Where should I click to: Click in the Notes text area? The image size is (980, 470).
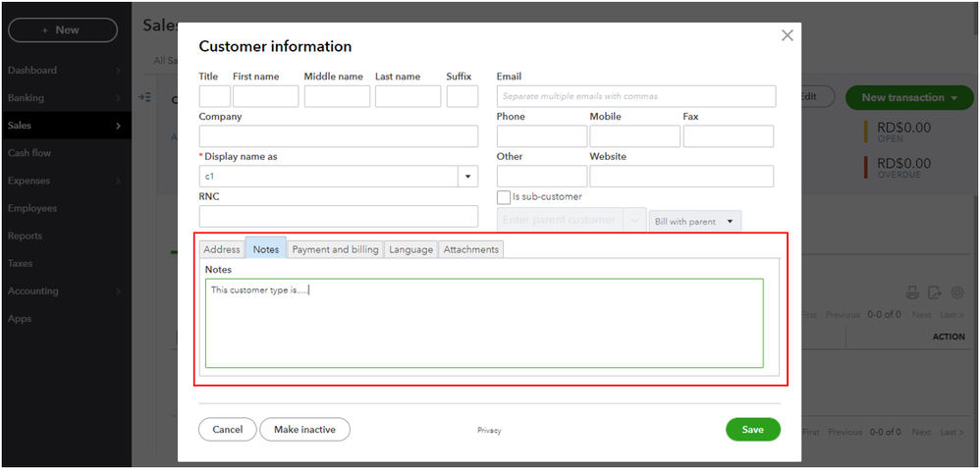pyautogui.click(x=484, y=323)
